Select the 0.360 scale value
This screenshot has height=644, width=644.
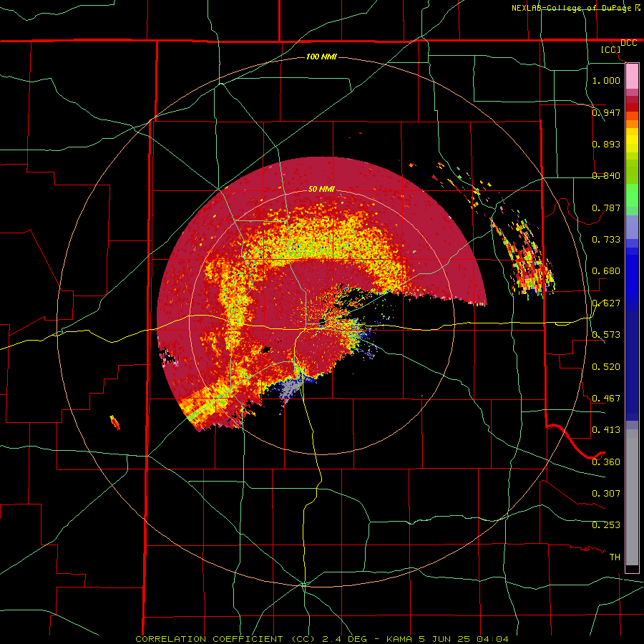tap(606, 462)
